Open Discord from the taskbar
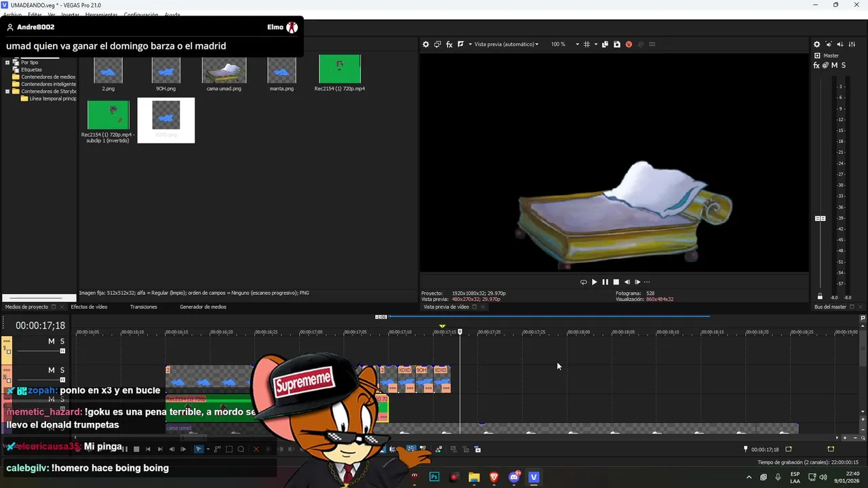Viewport: 868px width, 488px height. coord(514,477)
